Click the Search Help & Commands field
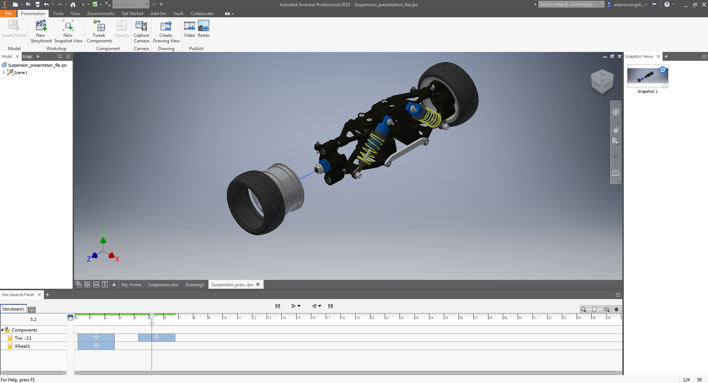 (x=571, y=5)
